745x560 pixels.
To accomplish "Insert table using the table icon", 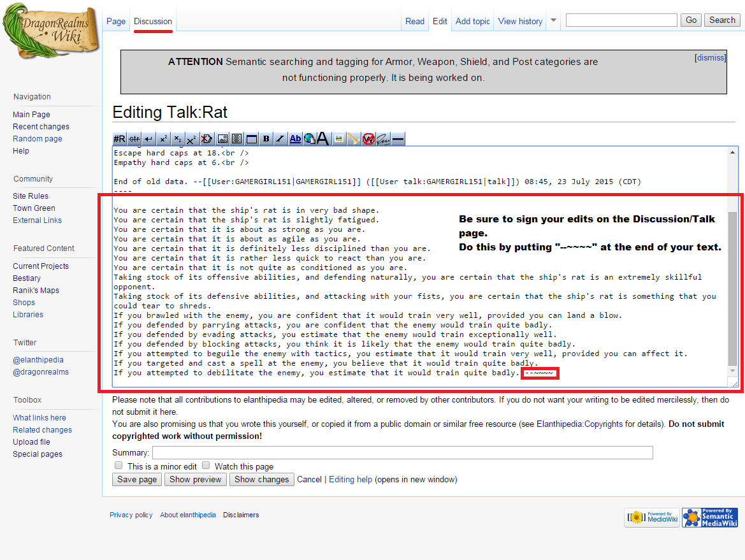I will [x=251, y=139].
